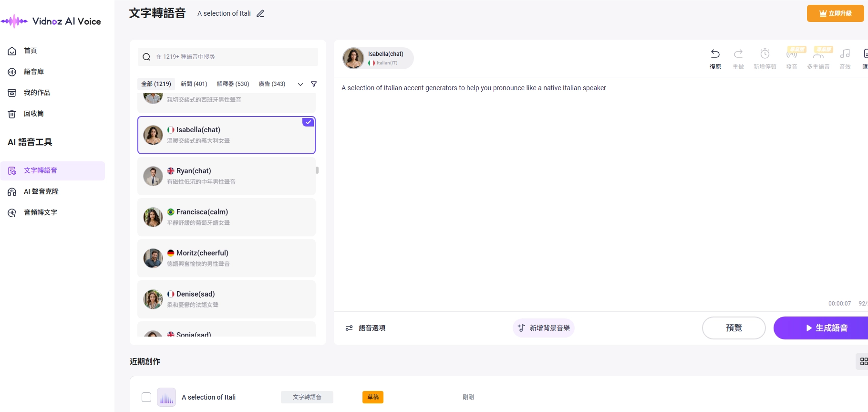Switch to grid view in recent creations
Screen dimensions: 868x412
(863, 361)
